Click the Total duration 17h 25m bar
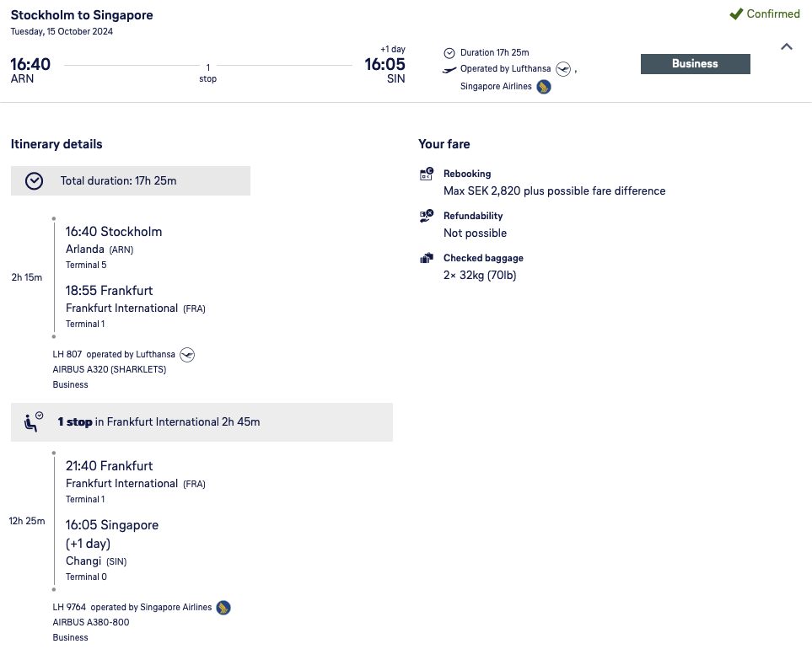This screenshot has width=812, height=660. click(131, 180)
